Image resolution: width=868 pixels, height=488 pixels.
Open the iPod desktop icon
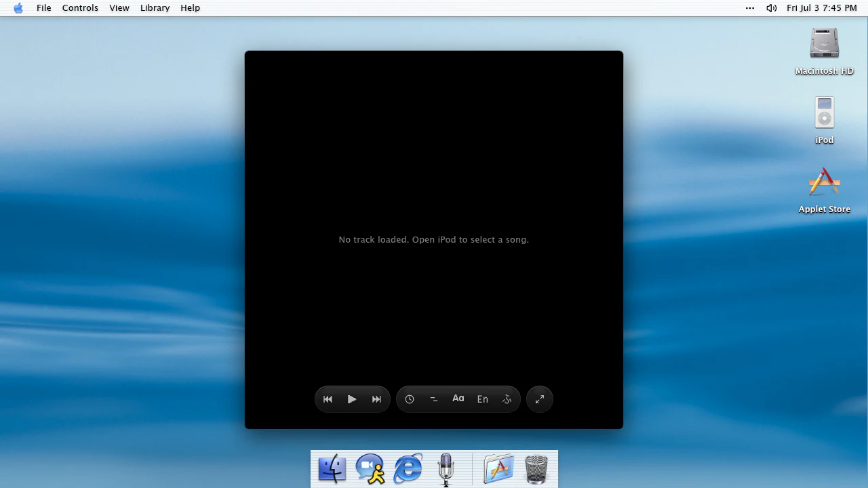point(825,120)
